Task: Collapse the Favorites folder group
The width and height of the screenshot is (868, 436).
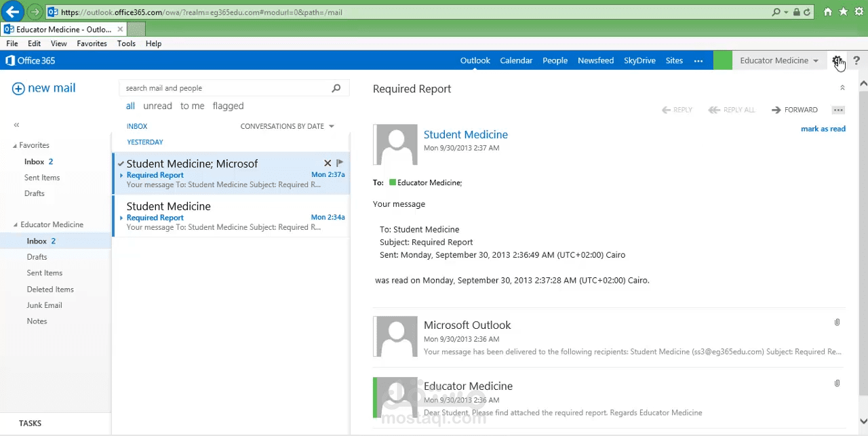Action: [15, 146]
